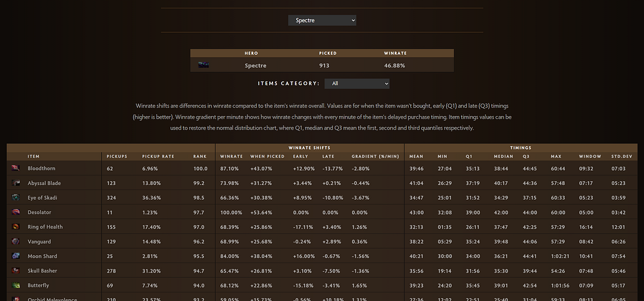Sort by Winrate header in the items table
644x301 pixels.
(231, 156)
